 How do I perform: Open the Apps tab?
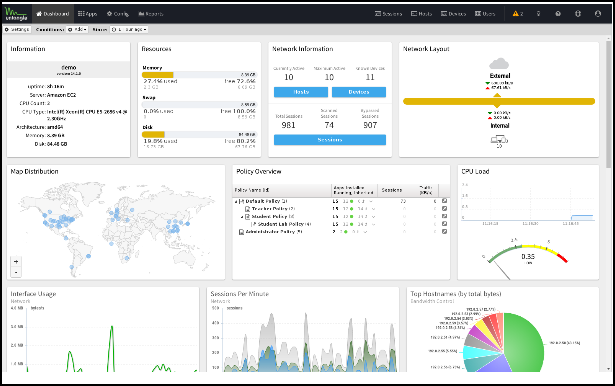click(x=87, y=14)
